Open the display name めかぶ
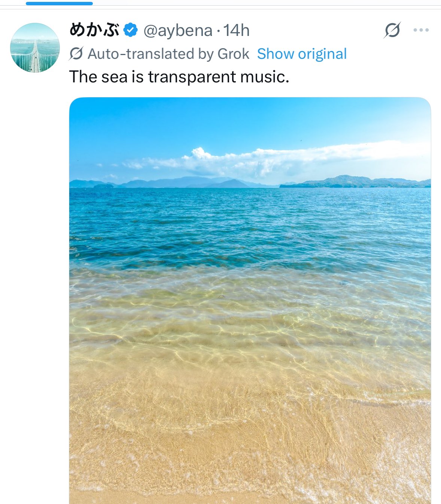Screen dimensions: 441x504 tap(94, 30)
